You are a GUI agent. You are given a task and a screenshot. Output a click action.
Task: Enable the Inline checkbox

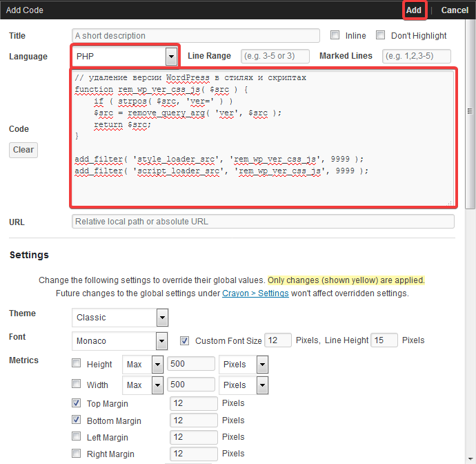[335, 35]
